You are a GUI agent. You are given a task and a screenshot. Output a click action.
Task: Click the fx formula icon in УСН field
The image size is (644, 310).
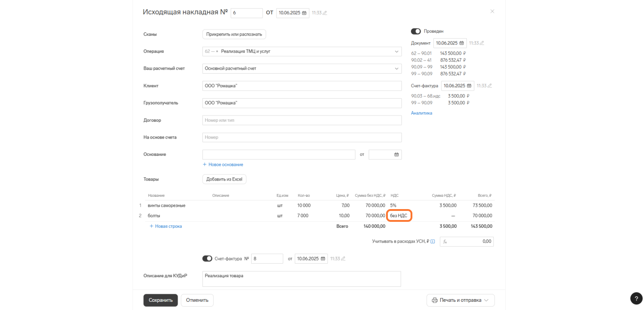point(445,242)
